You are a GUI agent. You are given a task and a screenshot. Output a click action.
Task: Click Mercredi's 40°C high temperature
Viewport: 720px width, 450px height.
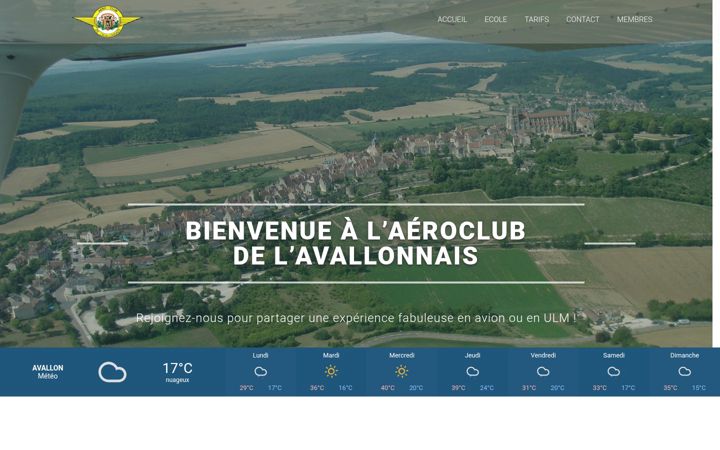pos(388,388)
